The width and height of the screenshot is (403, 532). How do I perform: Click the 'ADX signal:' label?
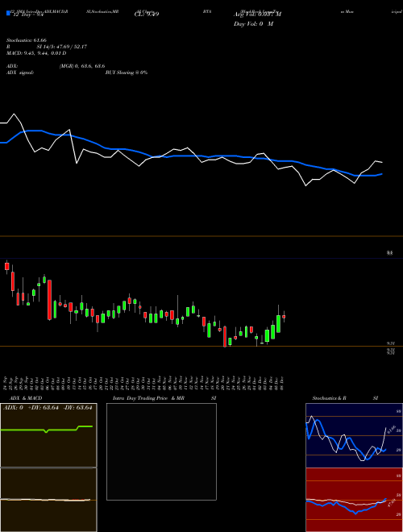pyautogui.click(x=20, y=73)
